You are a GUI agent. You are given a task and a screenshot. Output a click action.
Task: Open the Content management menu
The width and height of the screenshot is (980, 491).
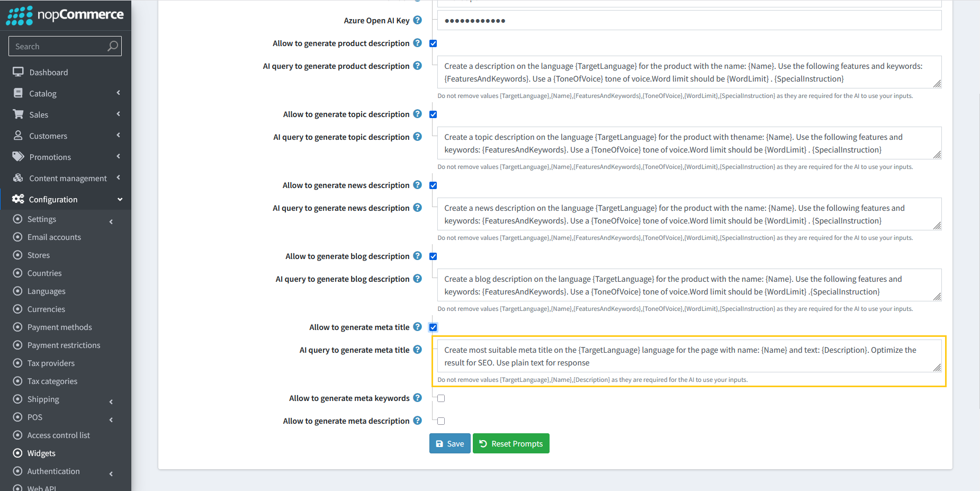click(68, 178)
